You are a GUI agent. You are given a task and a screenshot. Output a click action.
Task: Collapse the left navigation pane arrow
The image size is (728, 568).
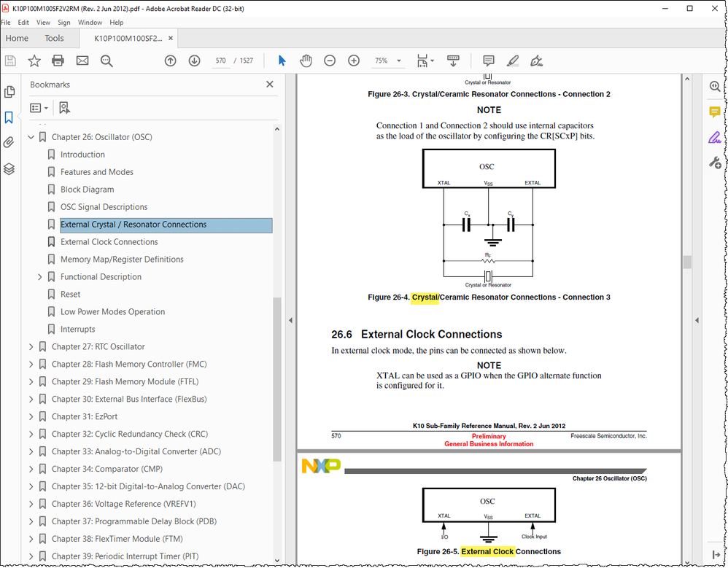point(290,320)
